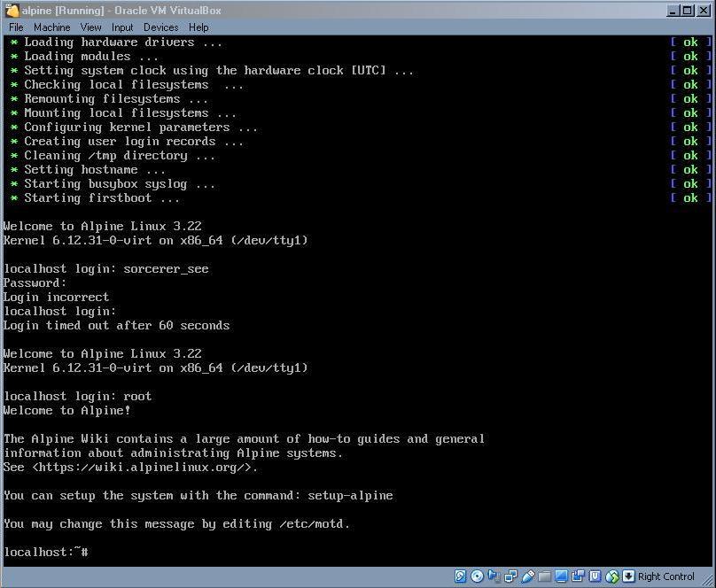Open the View menu
Viewport: 716px width, 588px height.
pyautogui.click(x=91, y=27)
